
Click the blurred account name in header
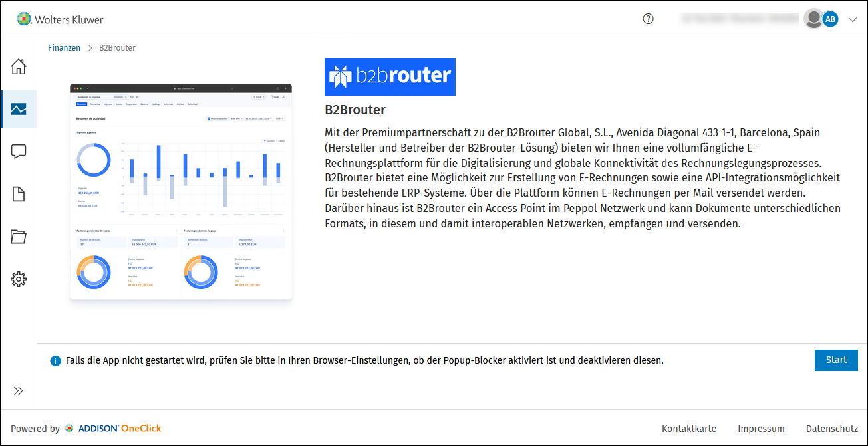739,19
